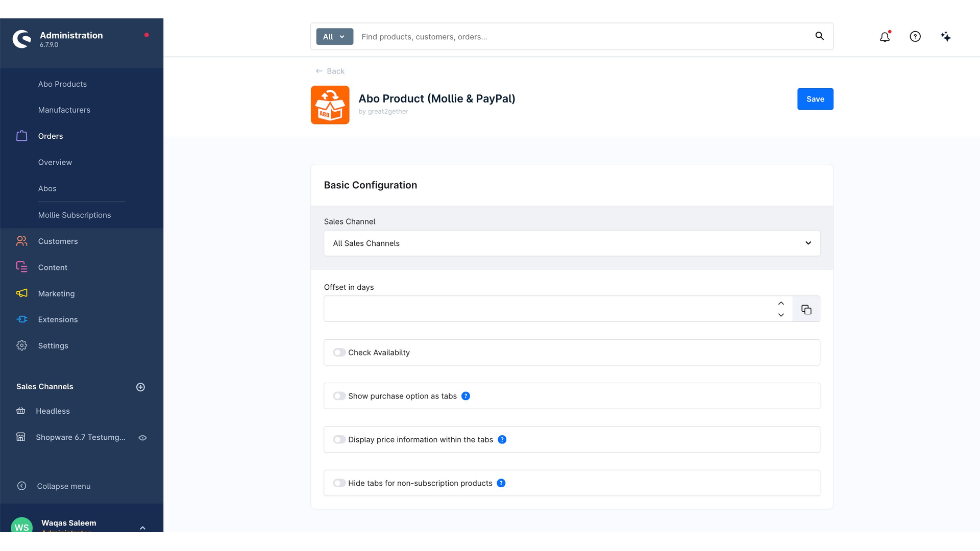Click the Shopware 6.7 storefront icon
Image resolution: width=980 pixels, height=551 pixels.
click(x=21, y=437)
